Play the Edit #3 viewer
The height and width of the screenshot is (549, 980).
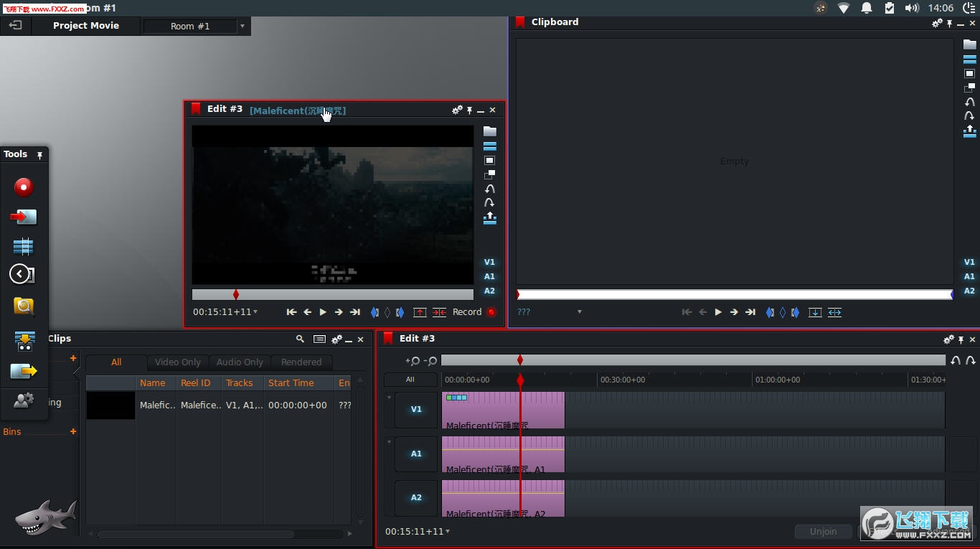click(323, 312)
